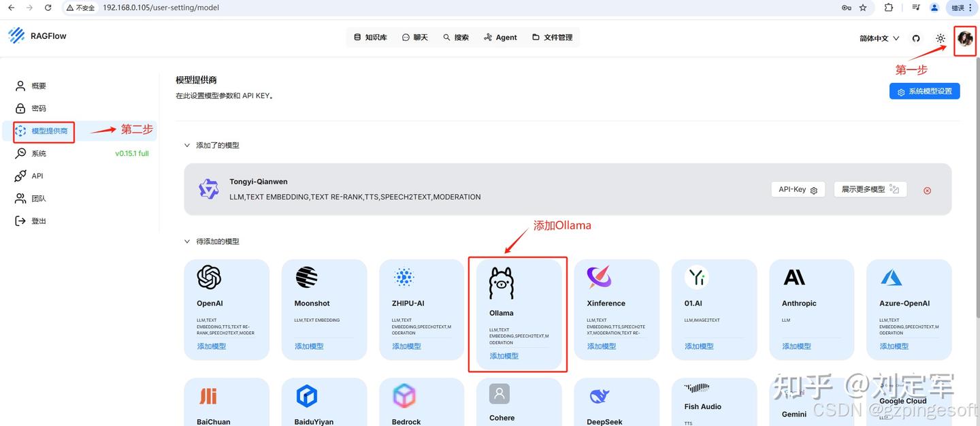Open the 简体中文 language dropdown
The width and height of the screenshot is (980, 426).
(x=879, y=38)
